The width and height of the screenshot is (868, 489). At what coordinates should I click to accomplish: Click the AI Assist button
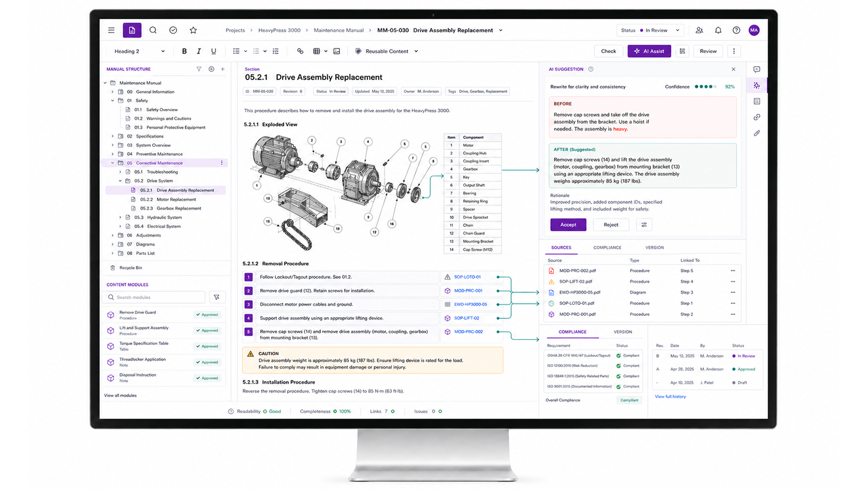649,51
